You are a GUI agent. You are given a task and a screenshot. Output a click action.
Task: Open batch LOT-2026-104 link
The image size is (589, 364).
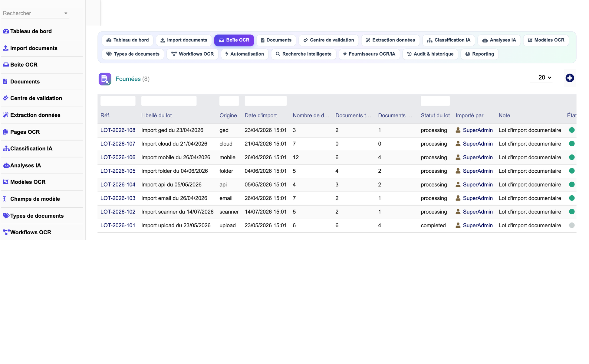click(118, 185)
